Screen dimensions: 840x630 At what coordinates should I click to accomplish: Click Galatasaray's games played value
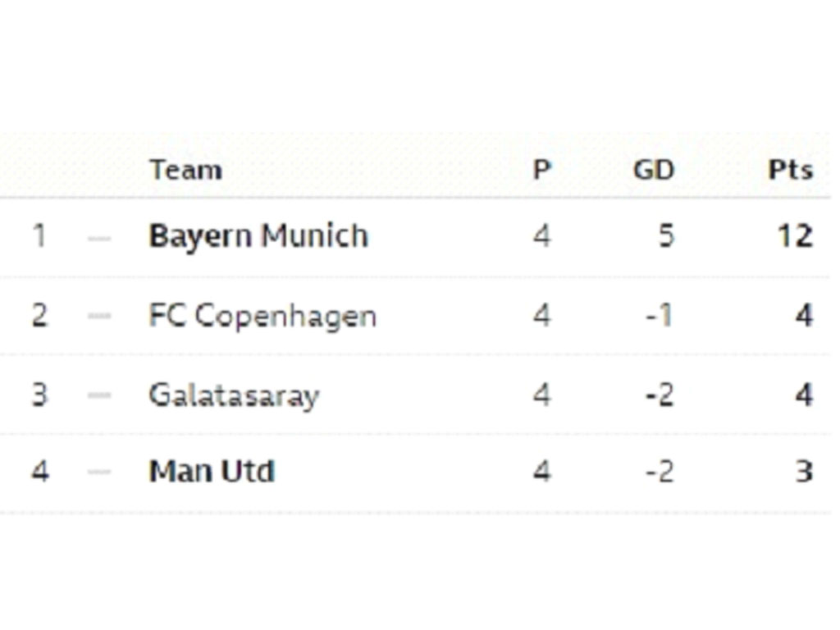click(541, 395)
